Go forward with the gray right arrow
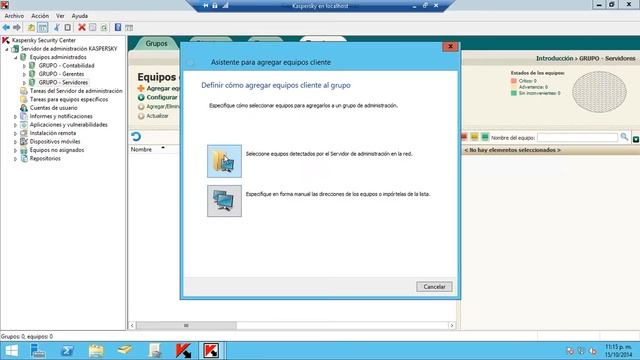 click(x=17, y=27)
